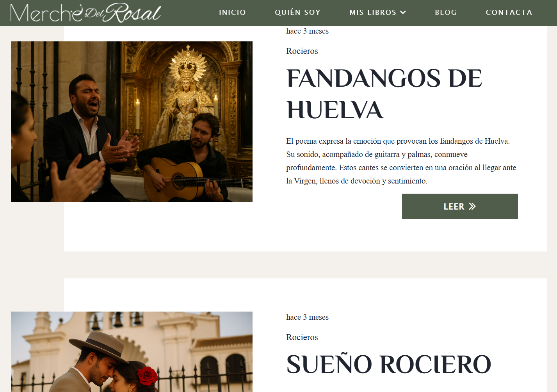Viewport: 557px width, 392px height.
Task: Select the Rocieros category above Fandangos
Action: point(302,51)
